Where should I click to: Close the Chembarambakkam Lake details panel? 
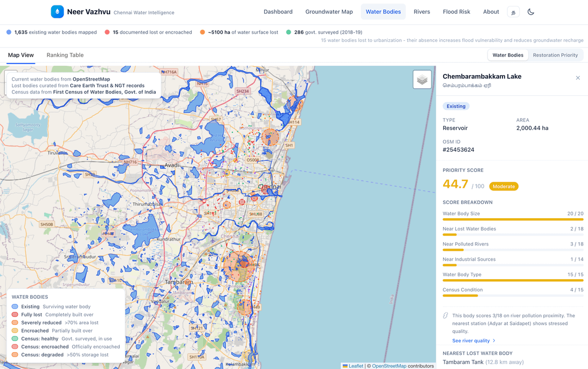pos(578,78)
